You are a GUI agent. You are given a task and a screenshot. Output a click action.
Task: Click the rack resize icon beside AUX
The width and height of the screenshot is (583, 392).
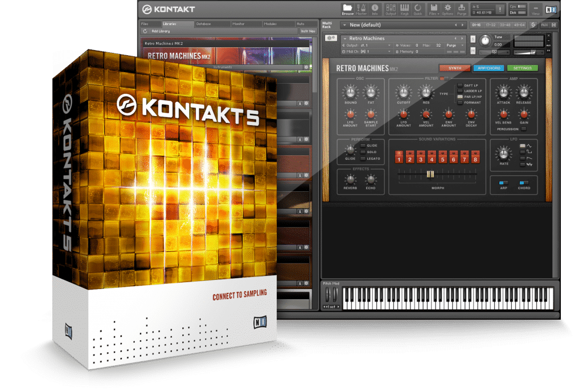coord(553,25)
